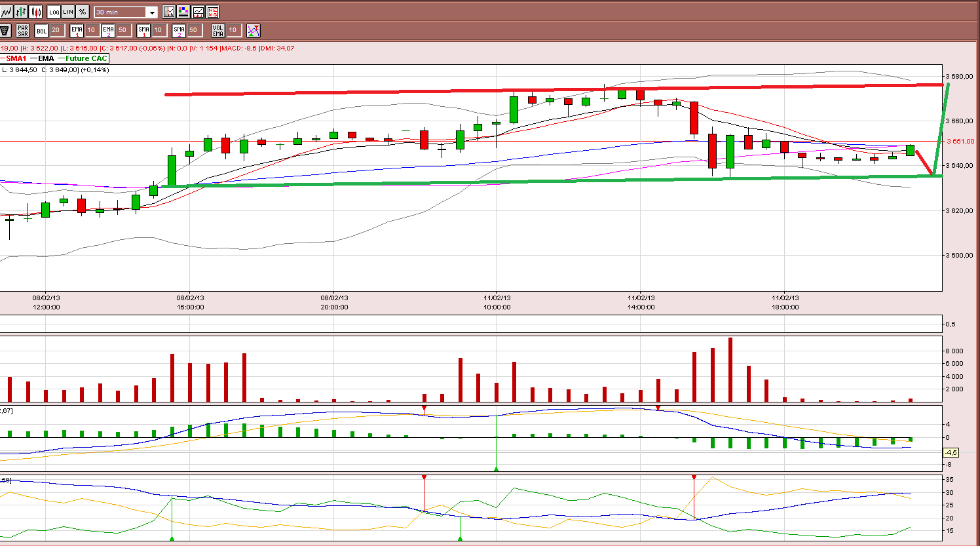Switch to line chart display
Viewport: 980px width, 546px height.
(7, 12)
